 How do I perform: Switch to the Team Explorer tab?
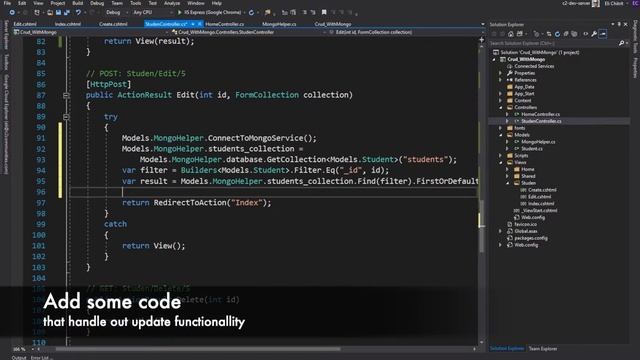[543, 349]
